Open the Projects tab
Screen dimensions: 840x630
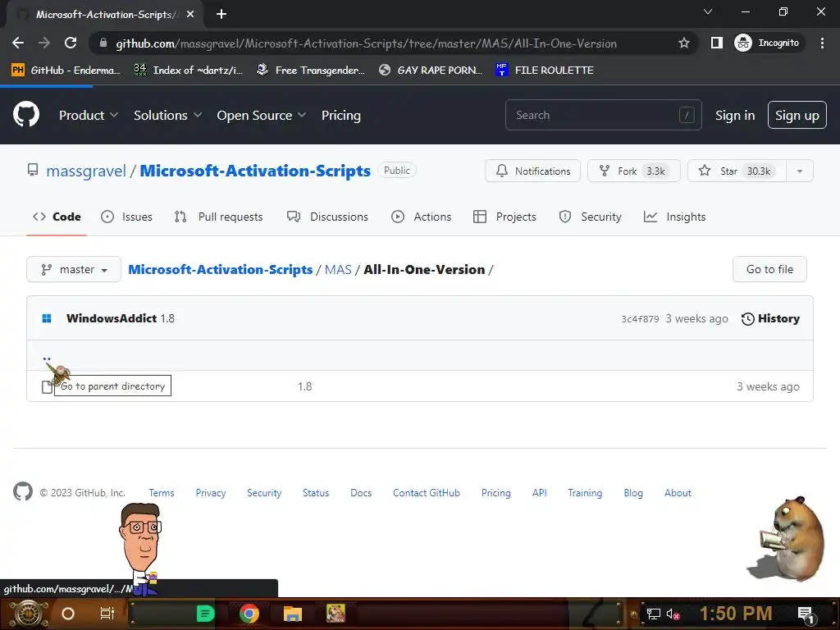point(504,217)
